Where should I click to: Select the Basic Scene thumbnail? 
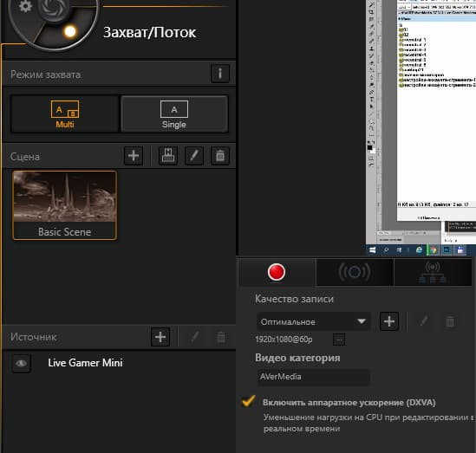pyautogui.click(x=65, y=205)
